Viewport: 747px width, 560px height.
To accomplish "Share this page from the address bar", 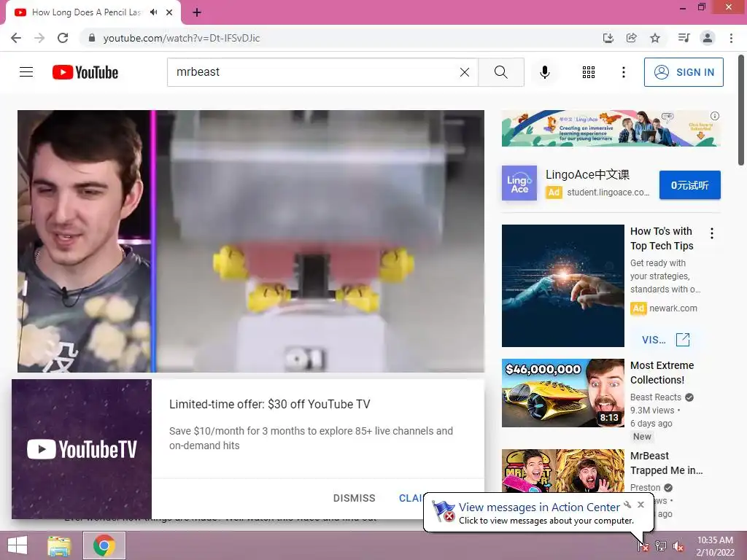I will tap(632, 38).
